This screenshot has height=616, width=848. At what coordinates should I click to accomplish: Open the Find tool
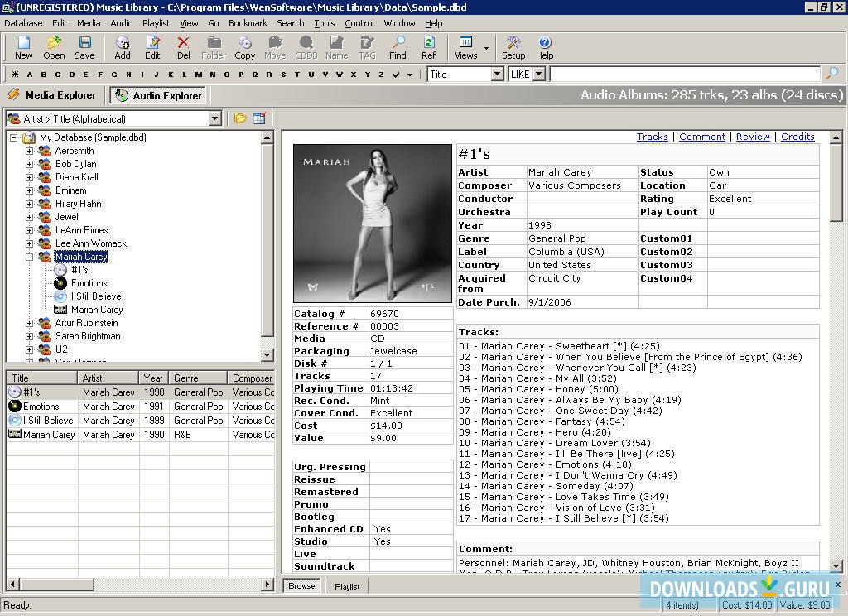[397, 47]
